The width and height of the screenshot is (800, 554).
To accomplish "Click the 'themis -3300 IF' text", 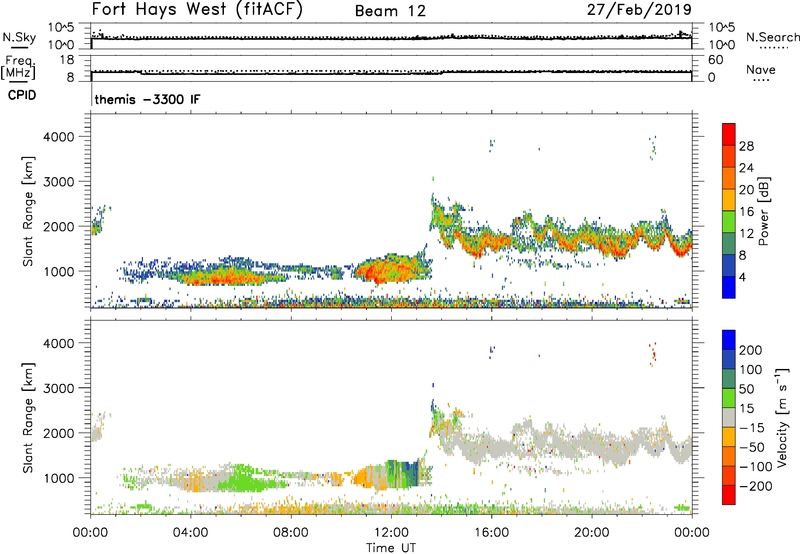I will tap(147, 99).
